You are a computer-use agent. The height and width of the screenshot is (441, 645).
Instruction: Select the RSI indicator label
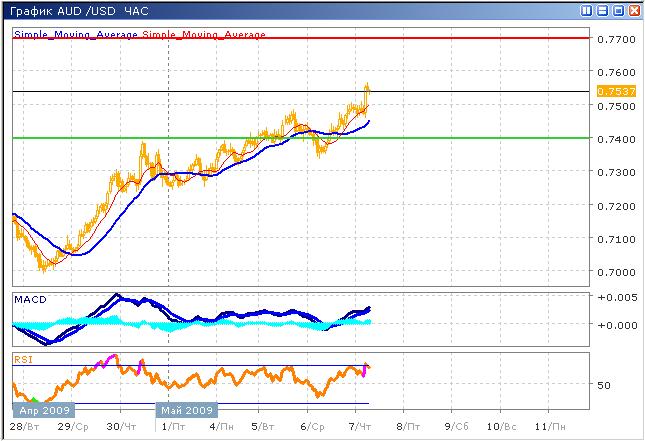[x=22, y=358]
